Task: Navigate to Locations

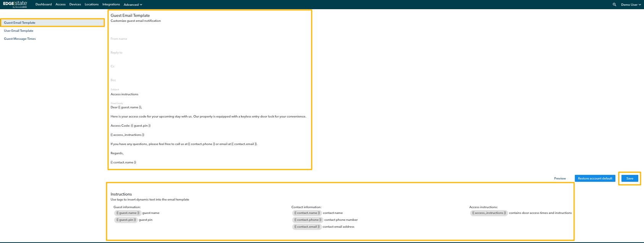Action: click(91, 5)
